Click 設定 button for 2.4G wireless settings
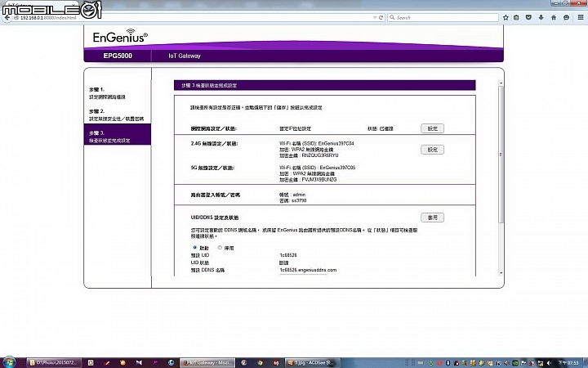 click(432, 150)
